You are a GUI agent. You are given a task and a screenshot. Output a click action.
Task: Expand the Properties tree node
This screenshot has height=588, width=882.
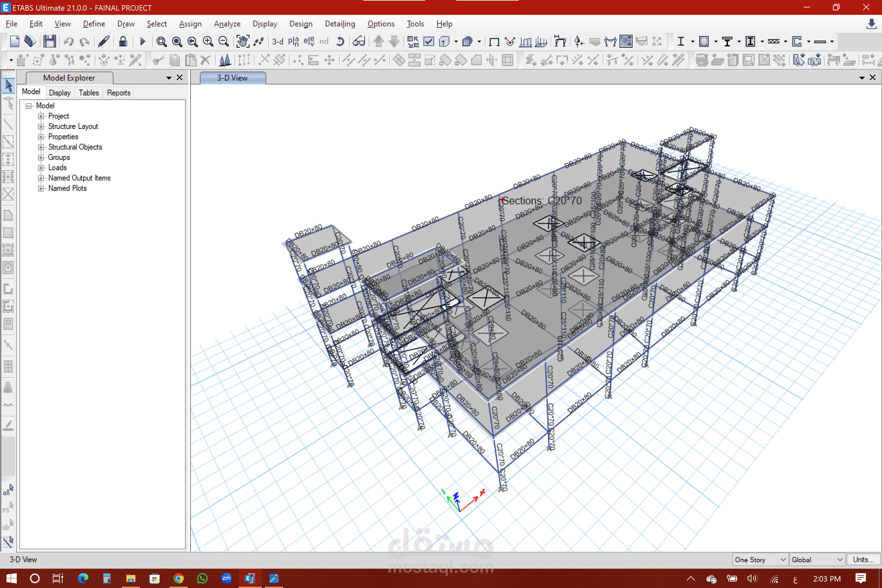(41, 137)
